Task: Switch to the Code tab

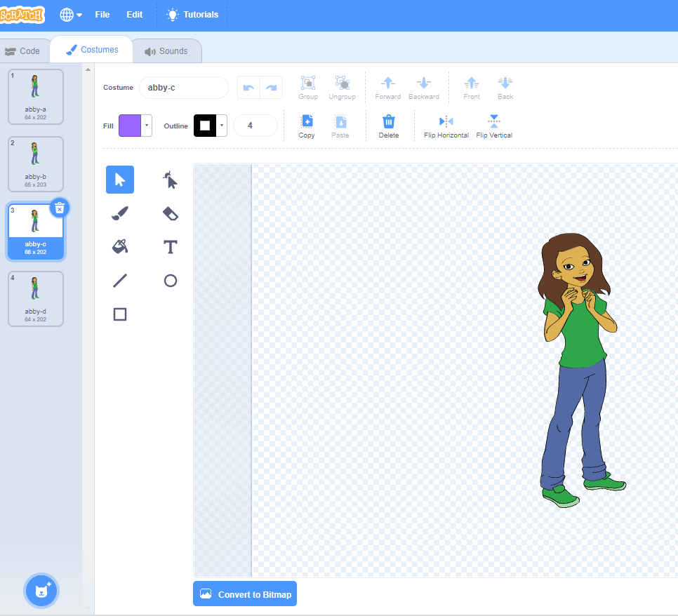Action: [23, 51]
